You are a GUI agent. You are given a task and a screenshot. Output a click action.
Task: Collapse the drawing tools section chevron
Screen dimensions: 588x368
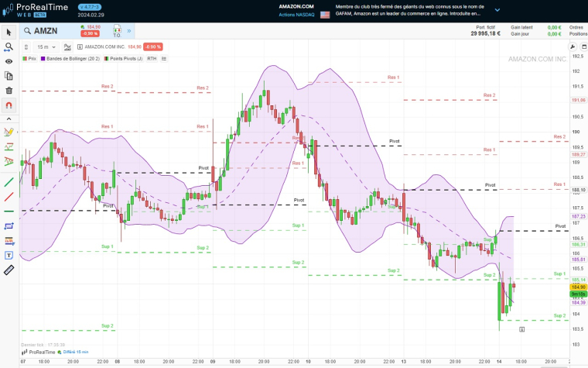[9, 119]
